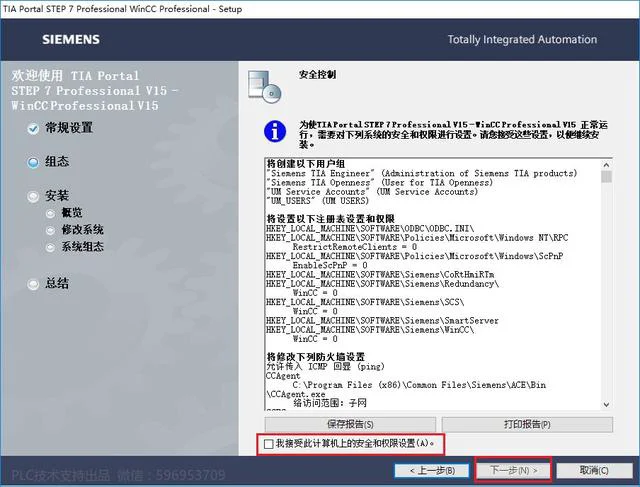Click the 允许传入 ICMP 回显 (ping) line

click(x=325, y=366)
